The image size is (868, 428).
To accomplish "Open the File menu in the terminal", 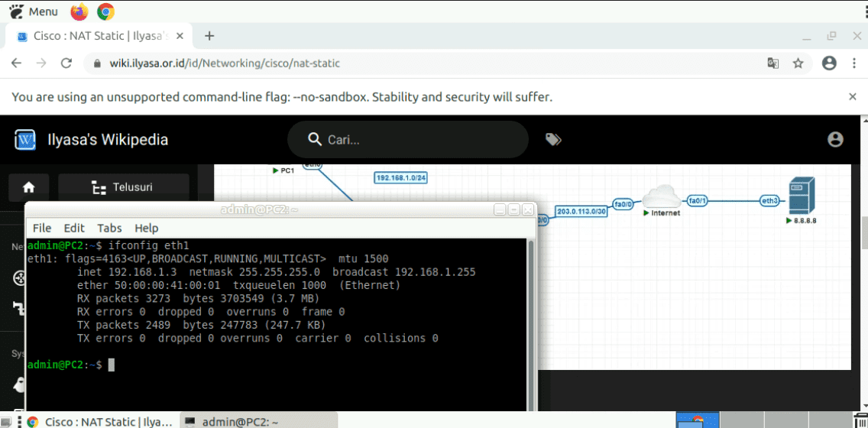I will (42, 228).
